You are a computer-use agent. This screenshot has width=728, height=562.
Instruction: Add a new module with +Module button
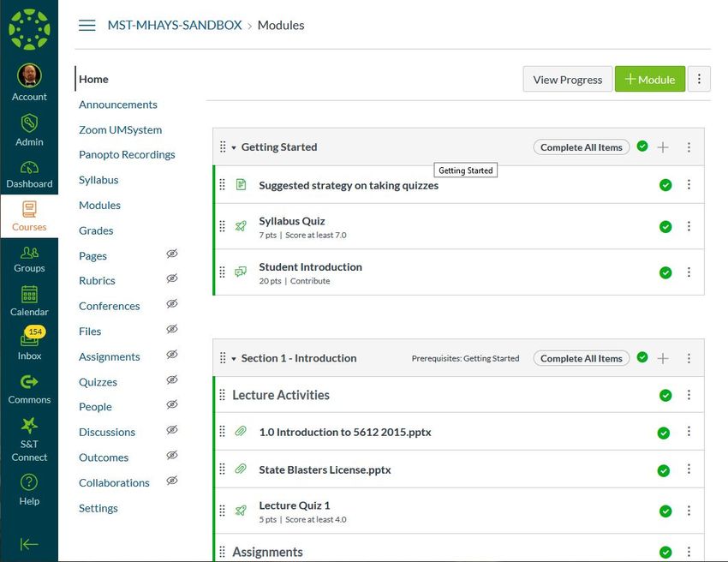[649, 80]
